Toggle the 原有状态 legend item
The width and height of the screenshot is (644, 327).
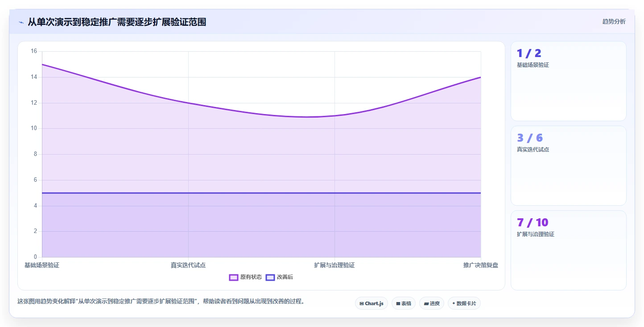point(245,277)
